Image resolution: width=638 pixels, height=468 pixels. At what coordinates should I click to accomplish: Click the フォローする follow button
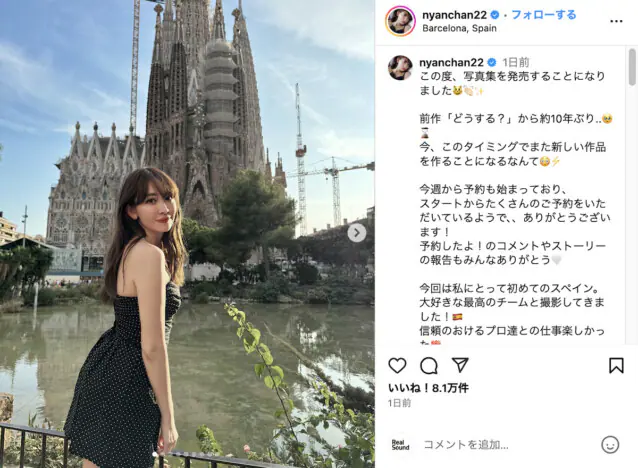click(544, 15)
